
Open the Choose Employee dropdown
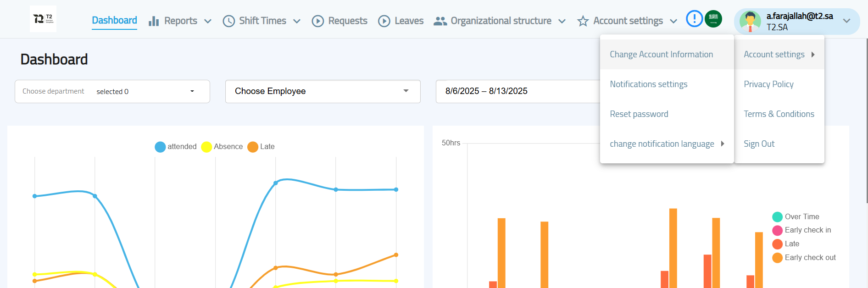[x=323, y=91]
